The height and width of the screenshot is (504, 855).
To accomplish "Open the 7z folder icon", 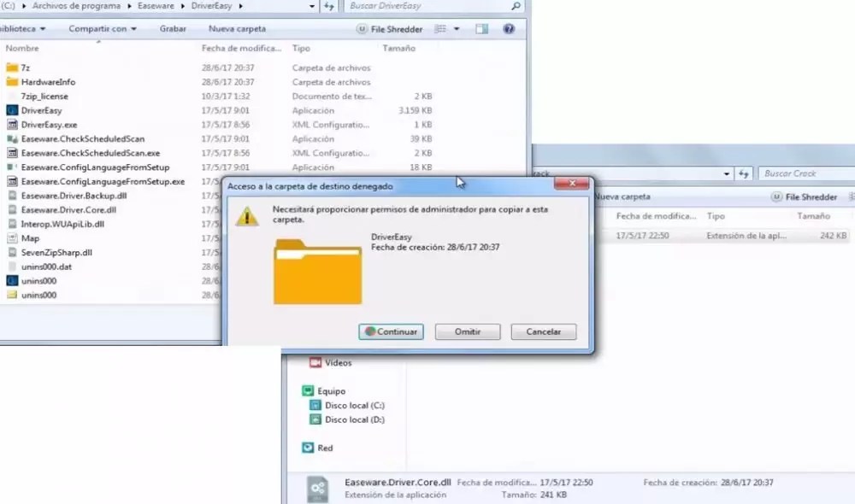I will [12, 67].
